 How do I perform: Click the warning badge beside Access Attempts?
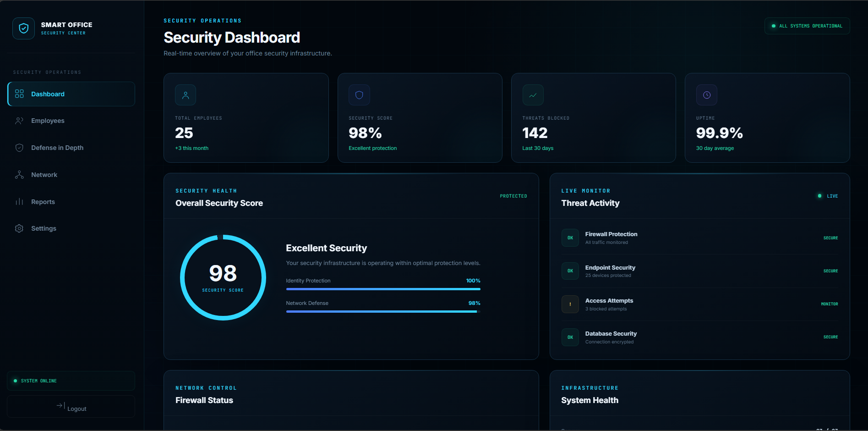(570, 304)
